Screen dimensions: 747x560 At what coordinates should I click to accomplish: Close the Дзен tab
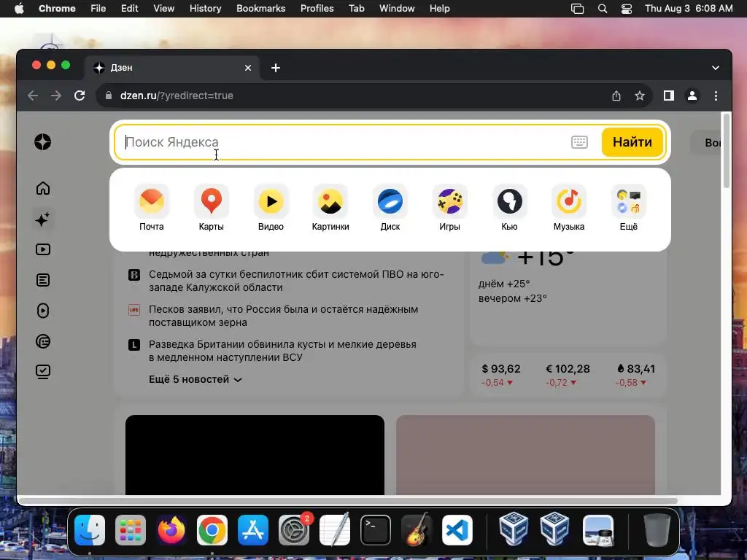(x=248, y=68)
